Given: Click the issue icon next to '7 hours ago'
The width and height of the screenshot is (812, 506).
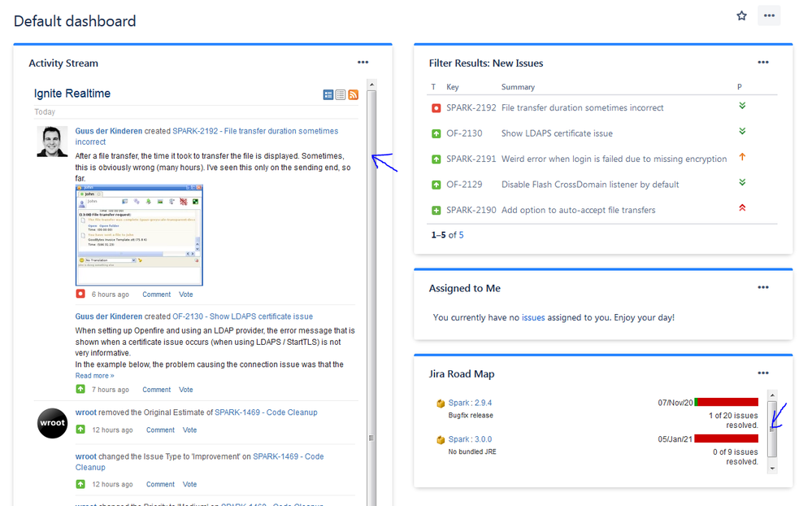Looking at the screenshot, I should coord(80,389).
